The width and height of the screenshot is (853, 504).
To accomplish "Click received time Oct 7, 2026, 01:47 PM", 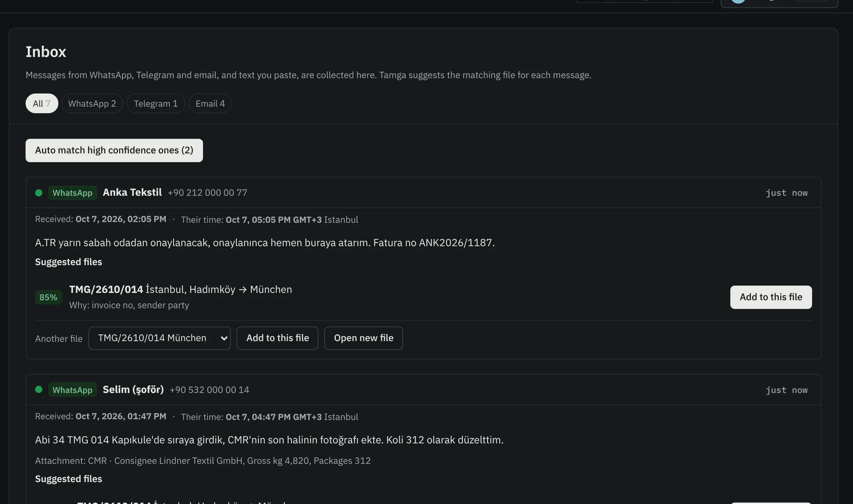I will [x=121, y=416].
